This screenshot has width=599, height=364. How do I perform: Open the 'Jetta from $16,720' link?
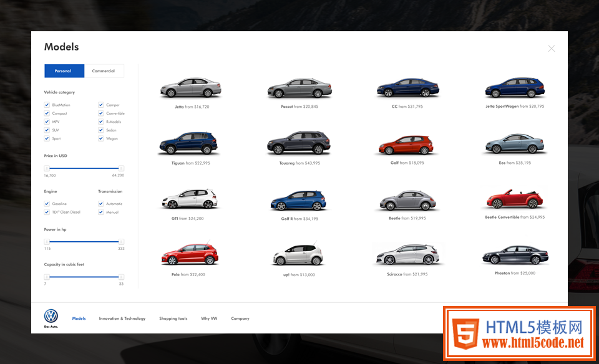(192, 107)
